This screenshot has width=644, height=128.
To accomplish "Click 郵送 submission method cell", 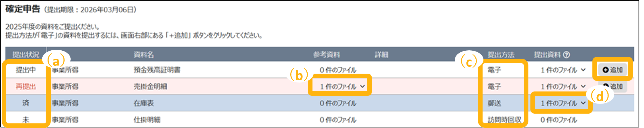I will coord(494,103).
